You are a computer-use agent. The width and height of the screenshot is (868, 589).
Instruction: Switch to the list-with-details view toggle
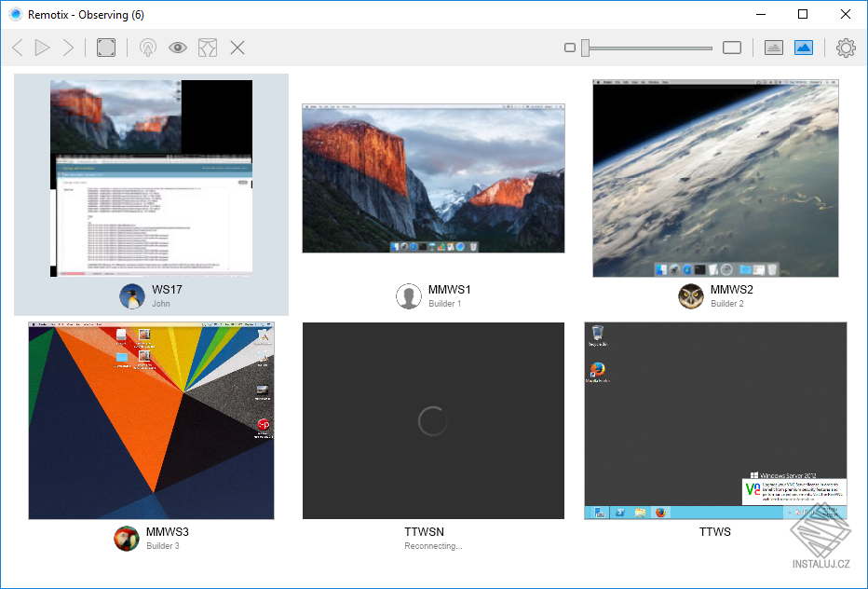coord(774,48)
